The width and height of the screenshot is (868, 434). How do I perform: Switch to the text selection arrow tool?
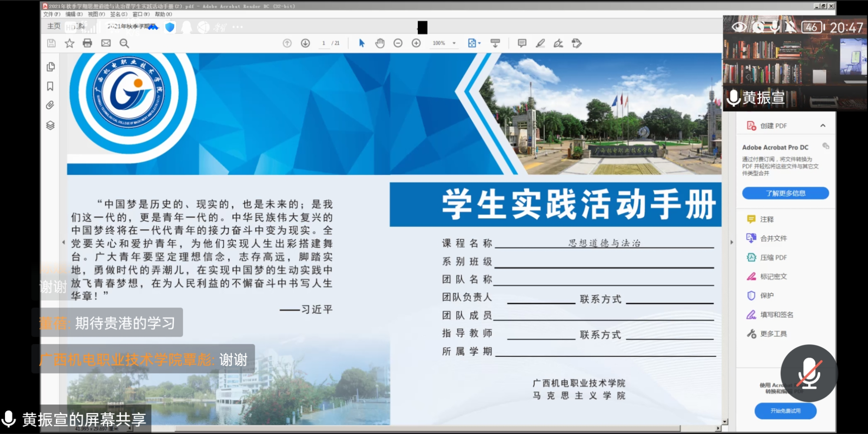click(362, 43)
